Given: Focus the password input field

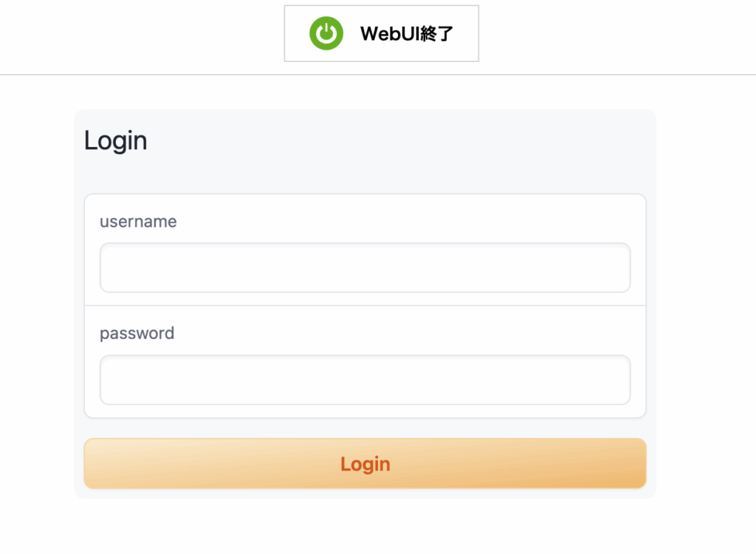Looking at the screenshot, I should 365,380.
